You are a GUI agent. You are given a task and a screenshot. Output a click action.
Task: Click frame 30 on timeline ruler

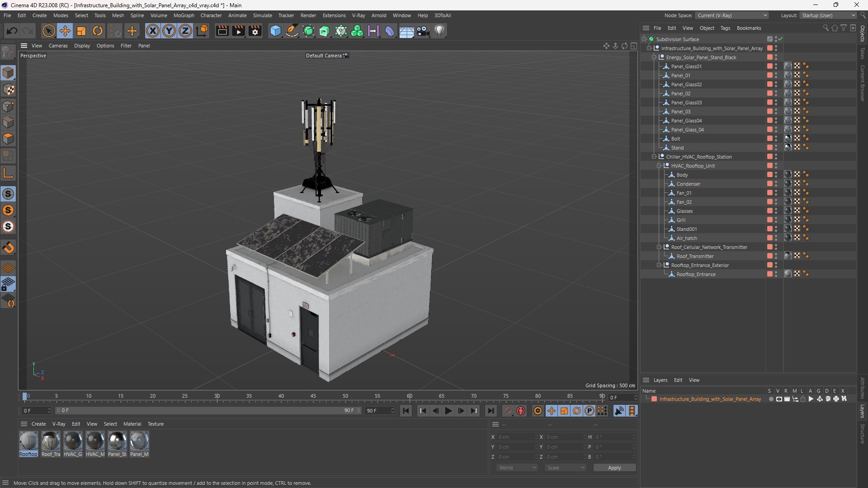[x=217, y=396]
